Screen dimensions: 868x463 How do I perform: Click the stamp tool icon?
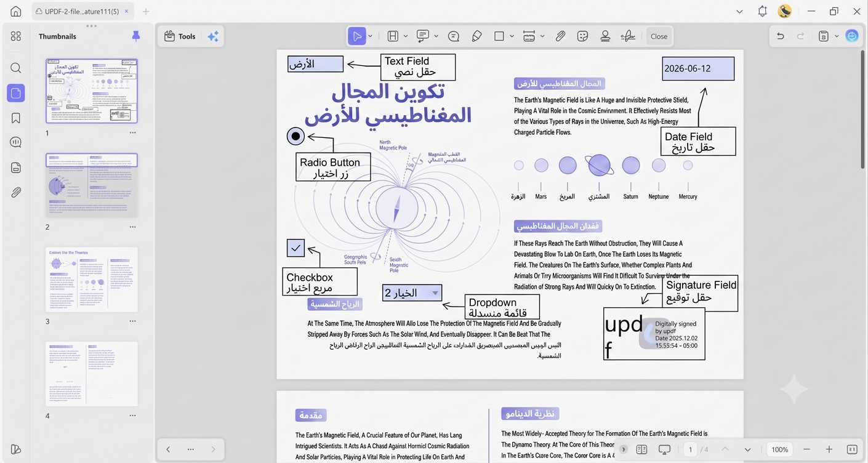[x=605, y=36]
